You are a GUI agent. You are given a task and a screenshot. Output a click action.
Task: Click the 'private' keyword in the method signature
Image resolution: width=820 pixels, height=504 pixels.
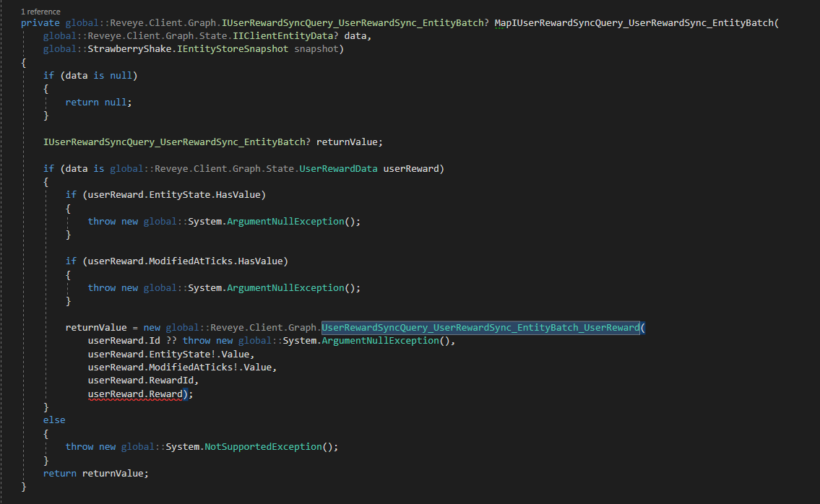pyautogui.click(x=40, y=23)
